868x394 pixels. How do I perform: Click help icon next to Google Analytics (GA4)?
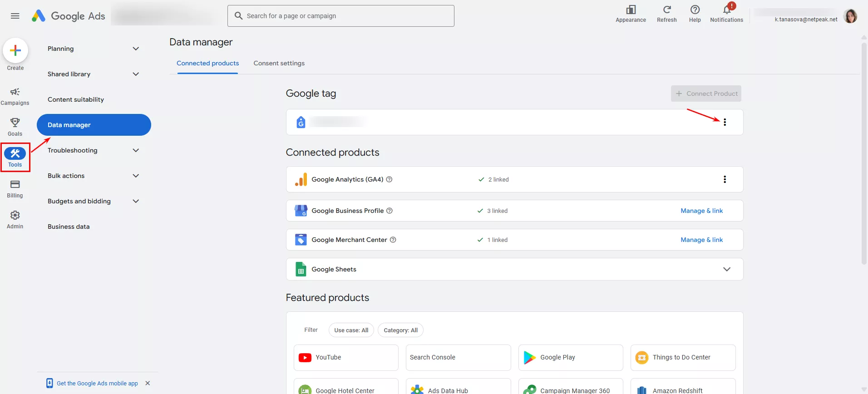[389, 179]
